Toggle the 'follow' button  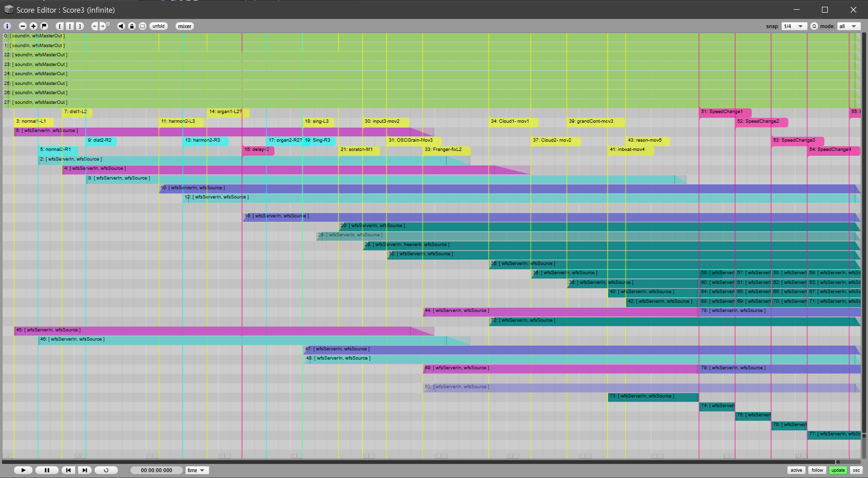[817, 470]
